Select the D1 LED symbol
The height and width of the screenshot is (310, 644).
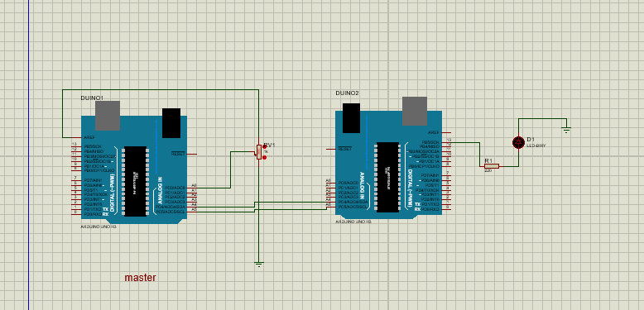click(518, 142)
